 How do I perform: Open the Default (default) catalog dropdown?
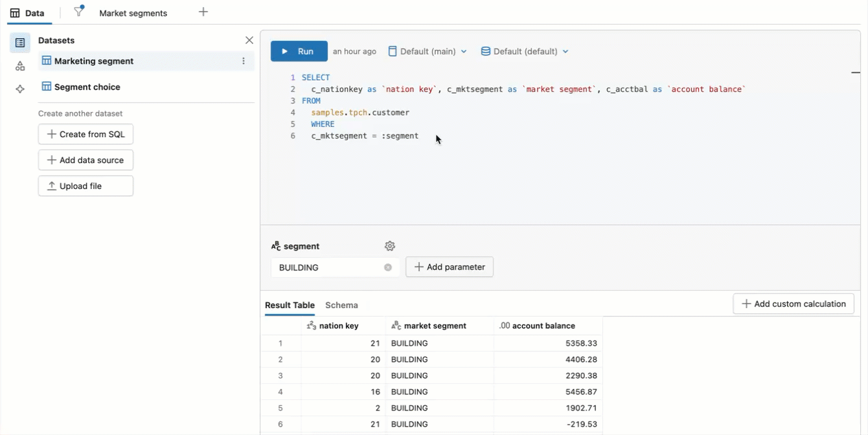pos(525,50)
